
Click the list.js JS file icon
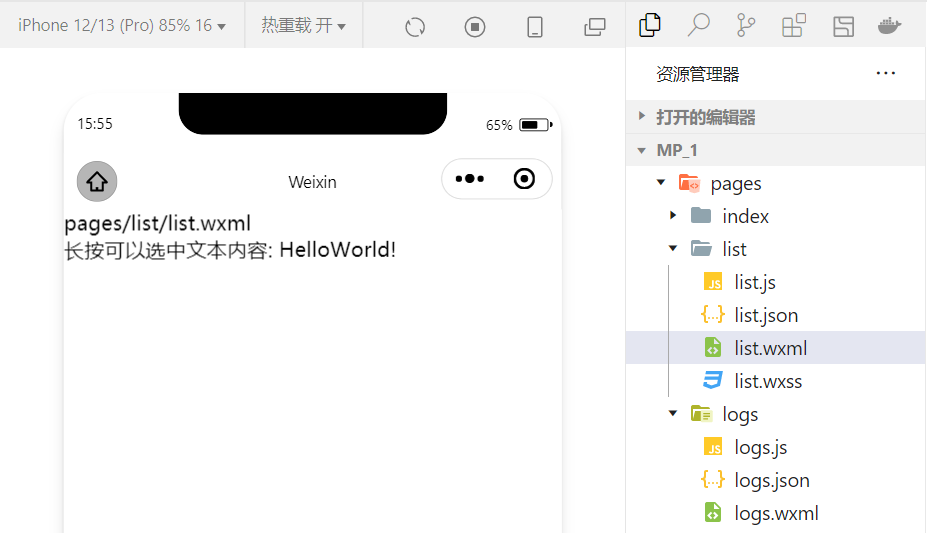714,282
